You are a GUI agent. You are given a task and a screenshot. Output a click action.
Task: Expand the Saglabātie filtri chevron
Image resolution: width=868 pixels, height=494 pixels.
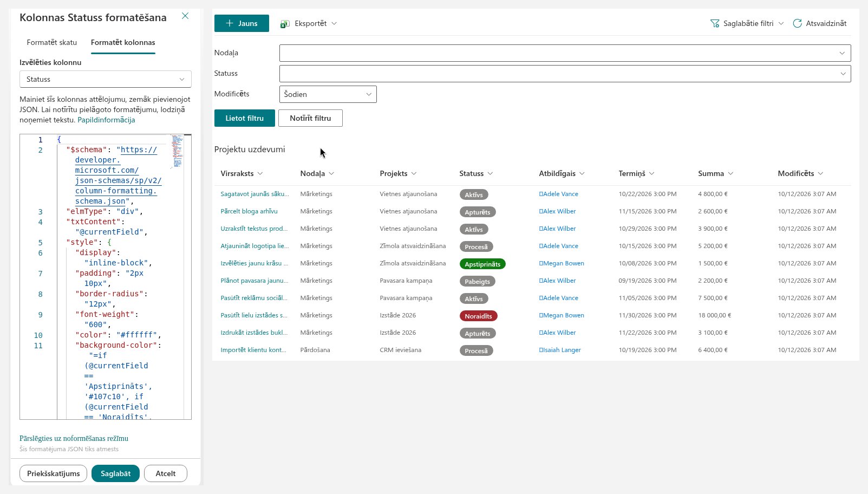pos(781,23)
